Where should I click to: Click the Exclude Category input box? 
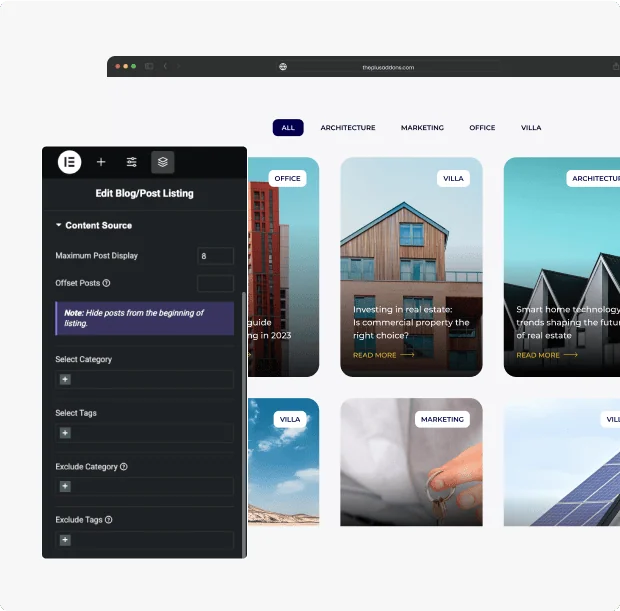[144, 486]
